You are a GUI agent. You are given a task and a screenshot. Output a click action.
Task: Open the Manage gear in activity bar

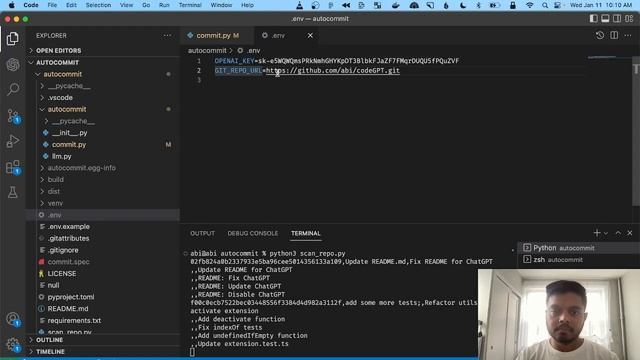pyautogui.click(x=13, y=345)
